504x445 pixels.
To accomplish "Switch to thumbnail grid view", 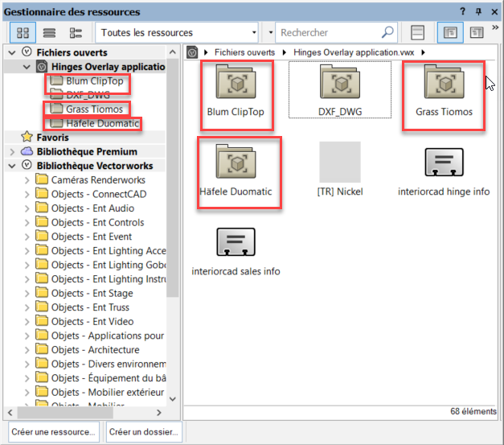I will (x=23, y=32).
